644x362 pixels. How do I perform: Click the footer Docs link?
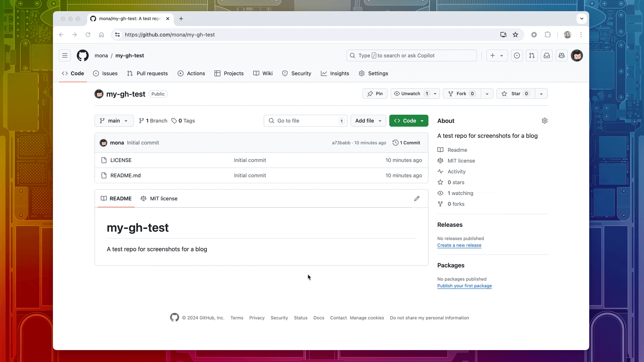point(319,318)
